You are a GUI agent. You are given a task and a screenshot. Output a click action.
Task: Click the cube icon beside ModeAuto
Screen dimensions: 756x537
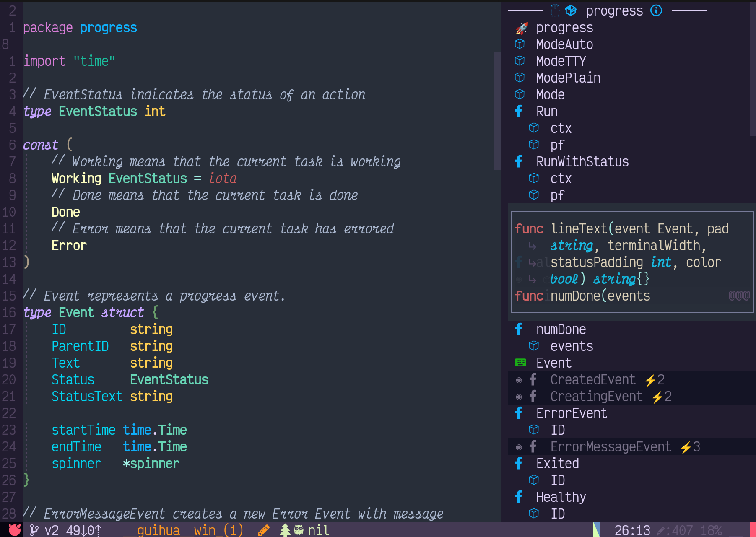coord(520,44)
